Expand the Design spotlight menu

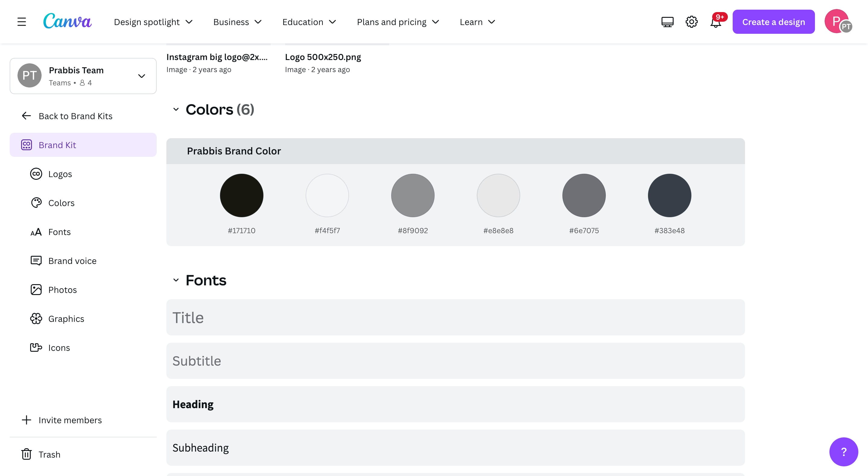[153, 22]
